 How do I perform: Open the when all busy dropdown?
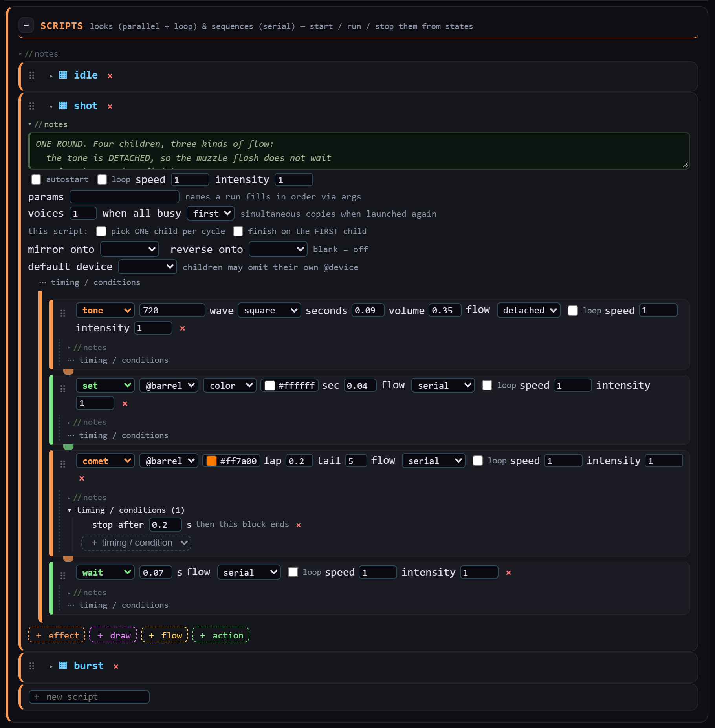211,213
